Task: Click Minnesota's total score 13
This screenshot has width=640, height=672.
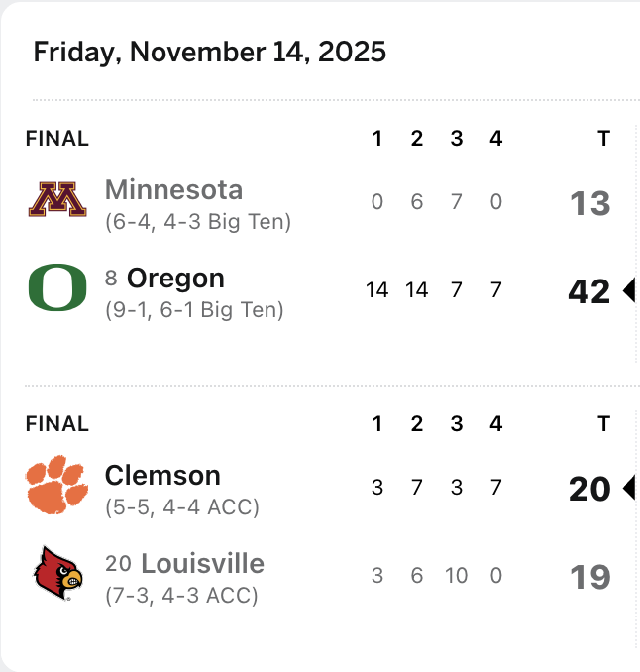Action: 589,204
